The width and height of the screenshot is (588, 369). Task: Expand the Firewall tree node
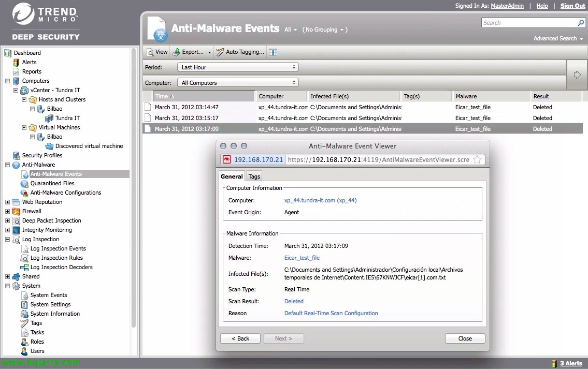click(x=7, y=211)
